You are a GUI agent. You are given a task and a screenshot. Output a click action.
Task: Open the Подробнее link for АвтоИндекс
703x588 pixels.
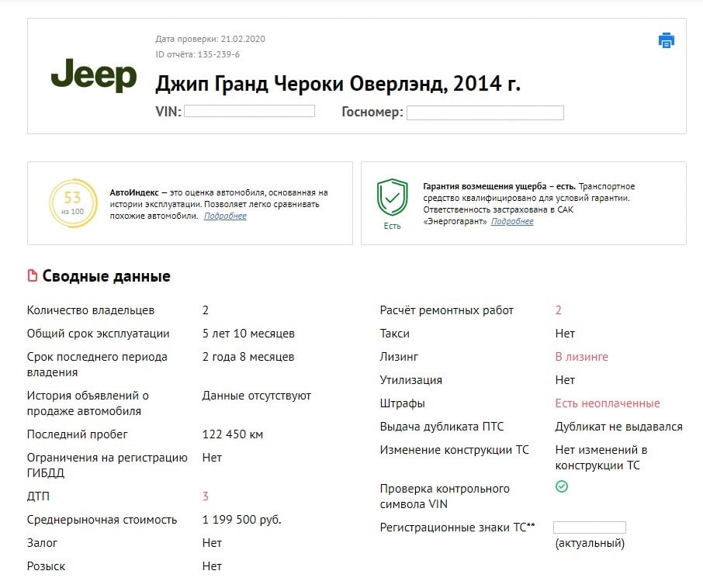click(225, 216)
